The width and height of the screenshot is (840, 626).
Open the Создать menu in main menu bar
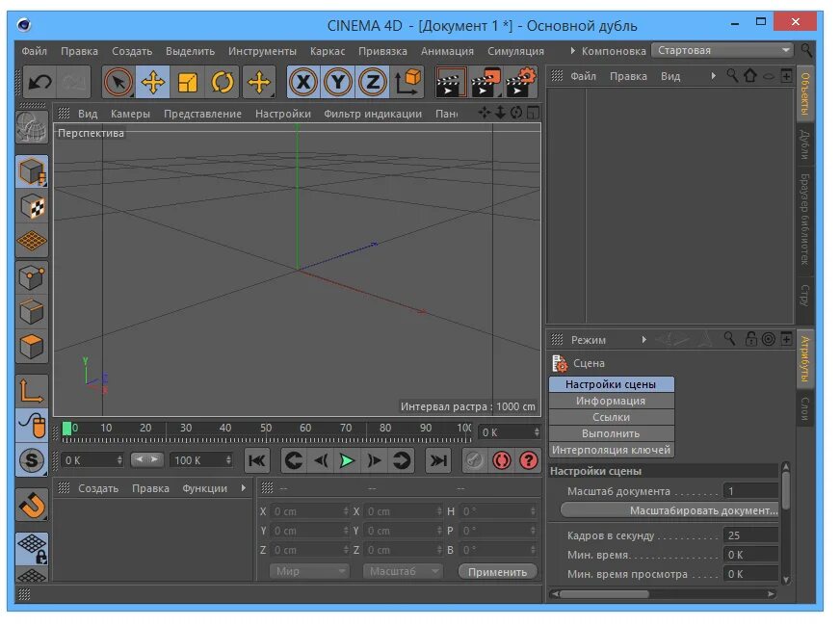coord(132,51)
